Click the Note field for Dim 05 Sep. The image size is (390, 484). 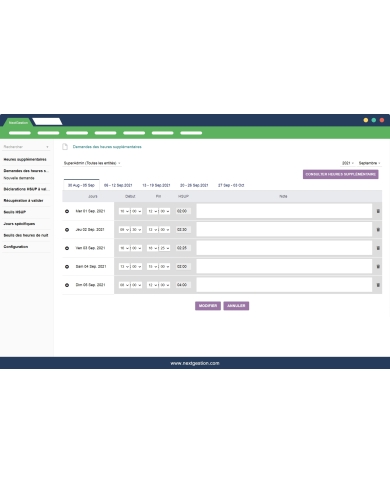click(x=284, y=285)
